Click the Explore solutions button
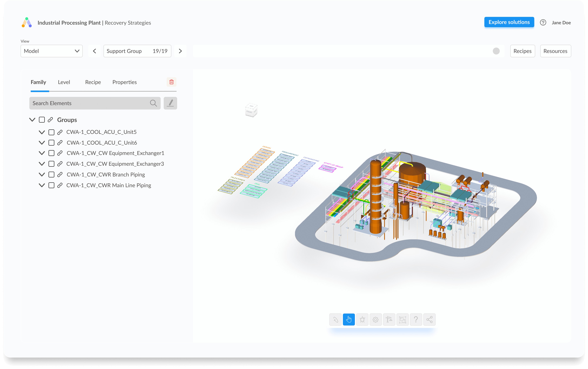 point(509,22)
